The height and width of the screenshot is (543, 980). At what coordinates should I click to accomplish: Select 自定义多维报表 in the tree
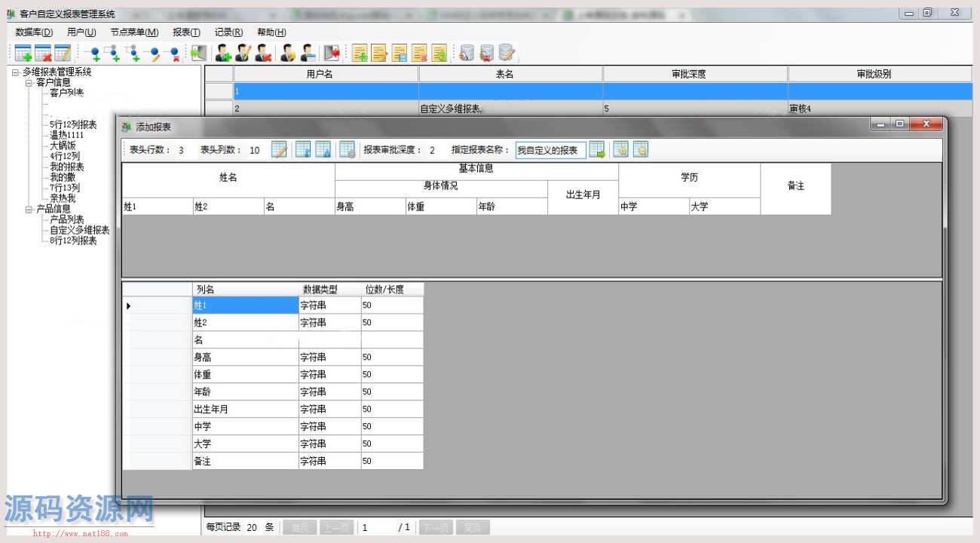pyautogui.click(x=79, y=230)
